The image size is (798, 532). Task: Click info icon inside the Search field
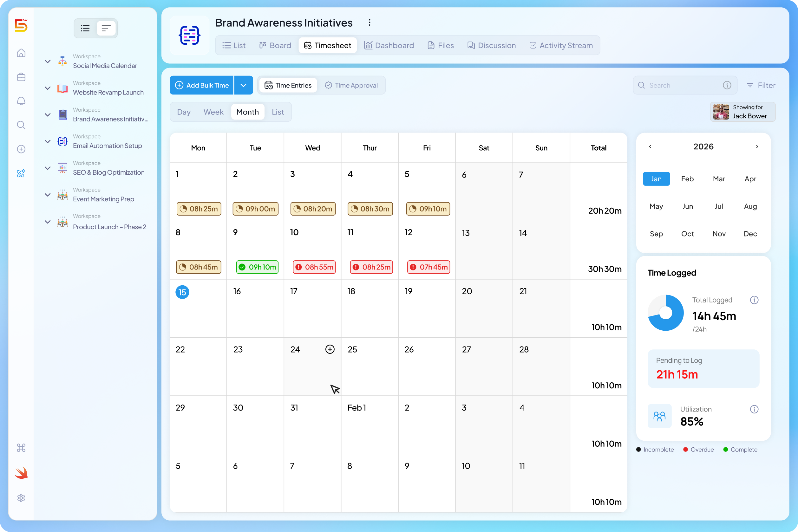727,85
